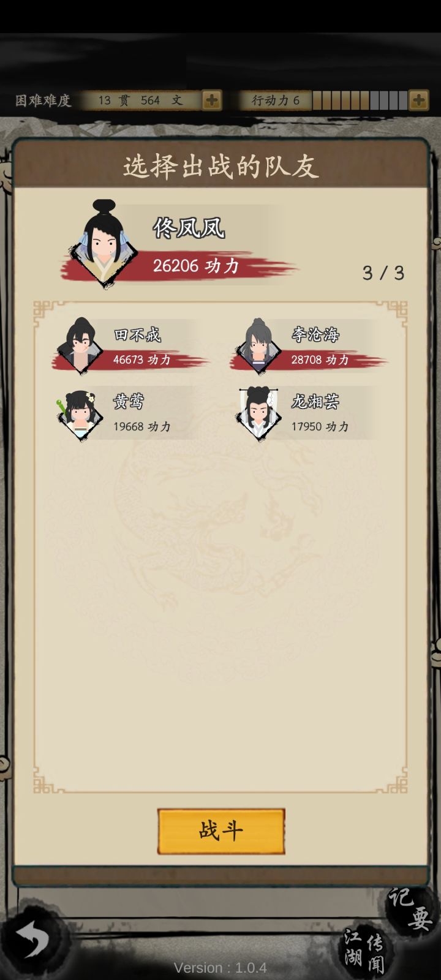This screenshot has height=980, width=441.
Task: Click 田不戒's avatar portrait
Action: click(80, 345)
